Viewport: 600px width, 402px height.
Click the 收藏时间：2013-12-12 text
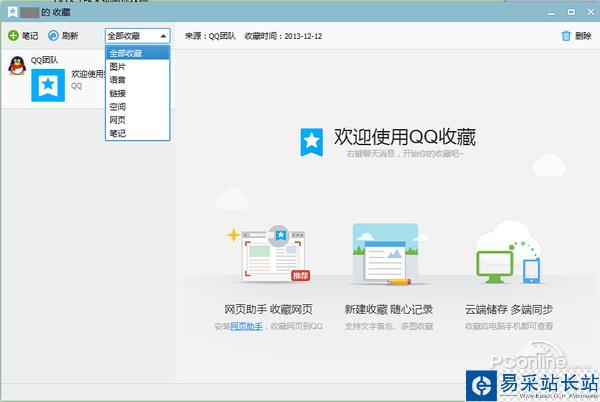pos(283,36)
